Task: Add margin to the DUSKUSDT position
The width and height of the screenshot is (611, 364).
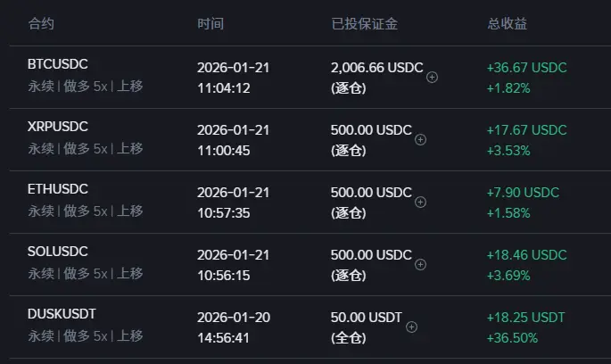Action: coord(411,327)
